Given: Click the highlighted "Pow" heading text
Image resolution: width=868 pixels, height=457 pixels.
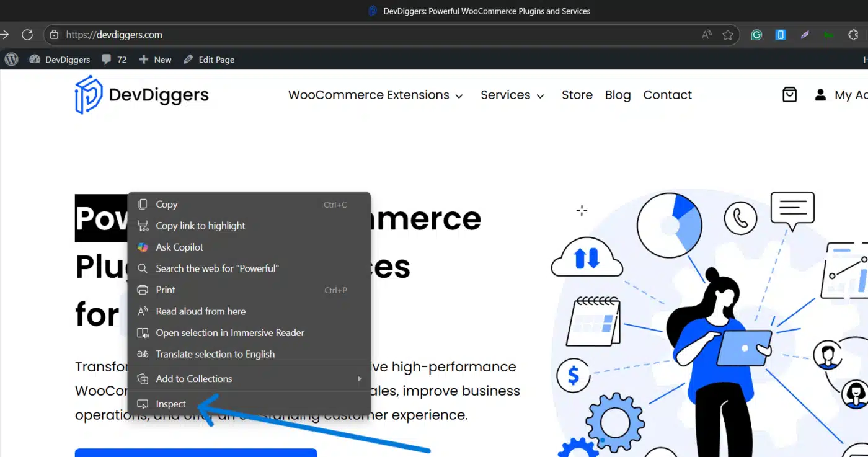Looking at the screenshot, I should pyautogui.click(x=102, y=218).
